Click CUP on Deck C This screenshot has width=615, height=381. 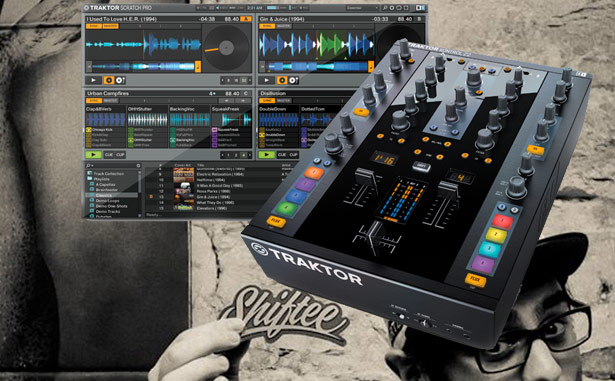click(x=120, y=155)
